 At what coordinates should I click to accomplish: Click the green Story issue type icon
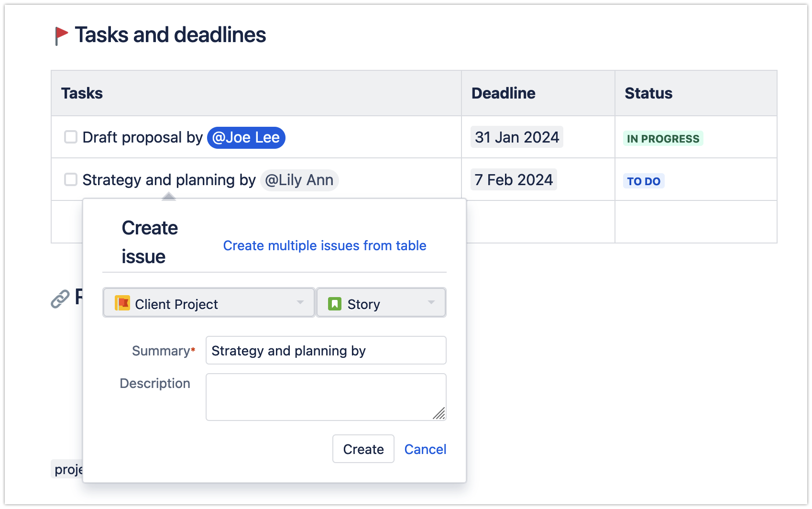coord(335,302)
